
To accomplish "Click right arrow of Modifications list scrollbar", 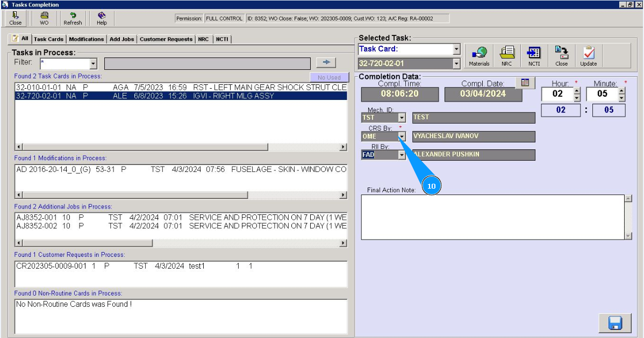I will [x=343, y=195].
